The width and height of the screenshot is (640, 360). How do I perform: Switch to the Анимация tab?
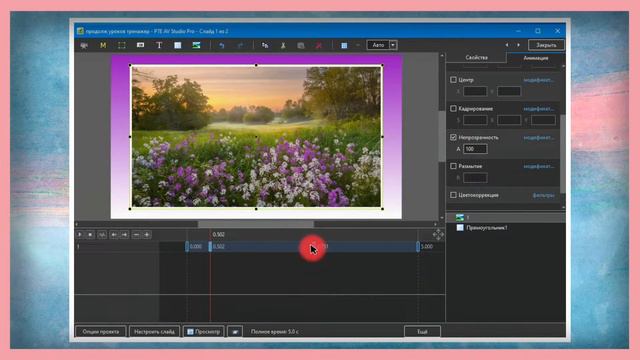[536, 58]
